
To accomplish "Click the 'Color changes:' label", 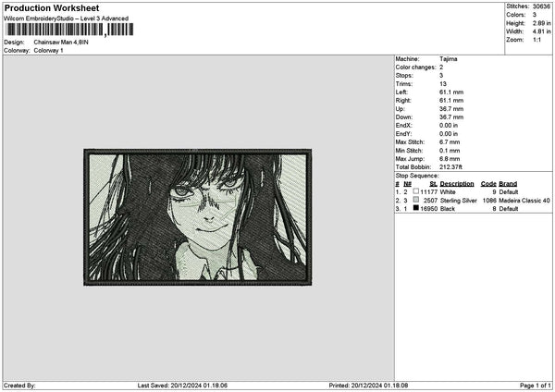I will (x=415, y=67).
